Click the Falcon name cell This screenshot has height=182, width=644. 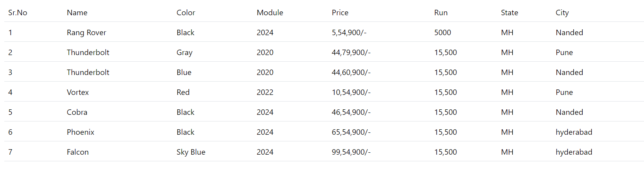coord(78,152)
